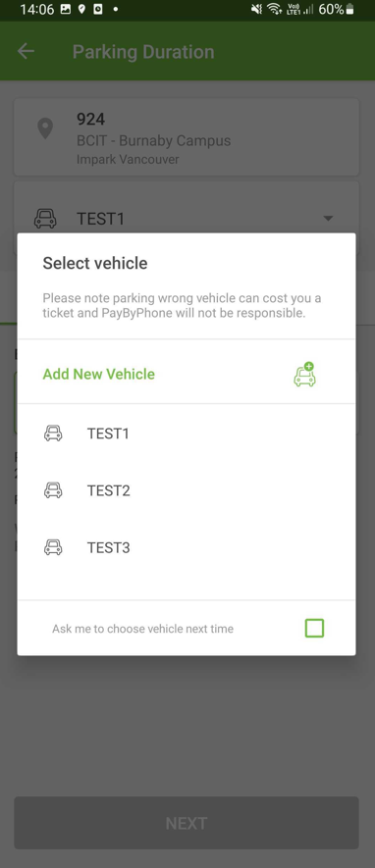Viewport: 375px width, 868px height.
Task: Open the TEST1 vehicle selector field
Action: click(x=187, y=218)
